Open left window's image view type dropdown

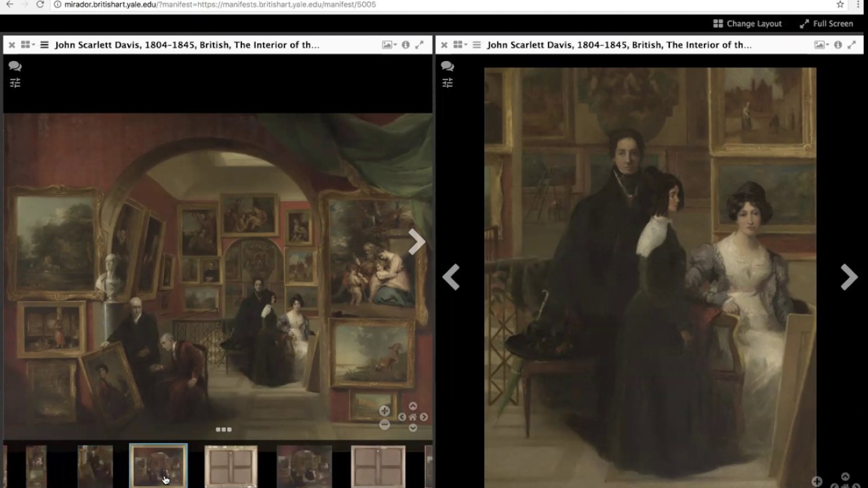coord(389,45)
